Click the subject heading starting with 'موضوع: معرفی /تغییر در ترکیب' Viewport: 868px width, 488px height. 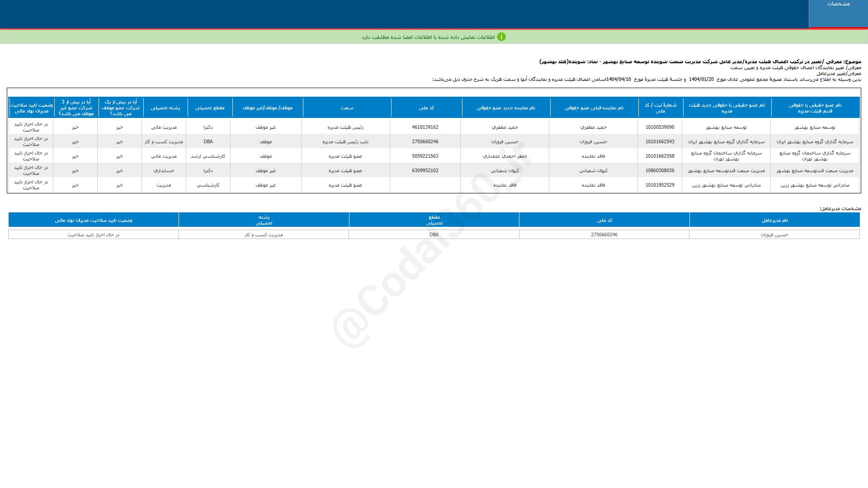tap(700, 61)
